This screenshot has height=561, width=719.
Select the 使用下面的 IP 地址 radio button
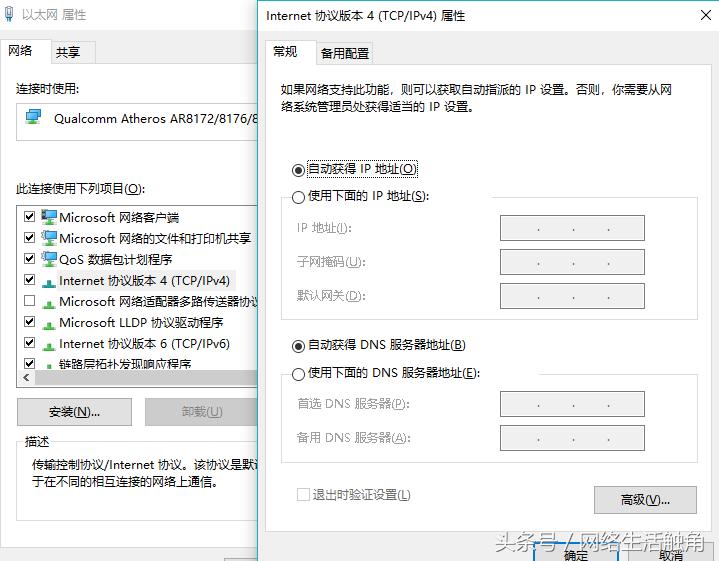pyautogui.click(x=298, y=197)
